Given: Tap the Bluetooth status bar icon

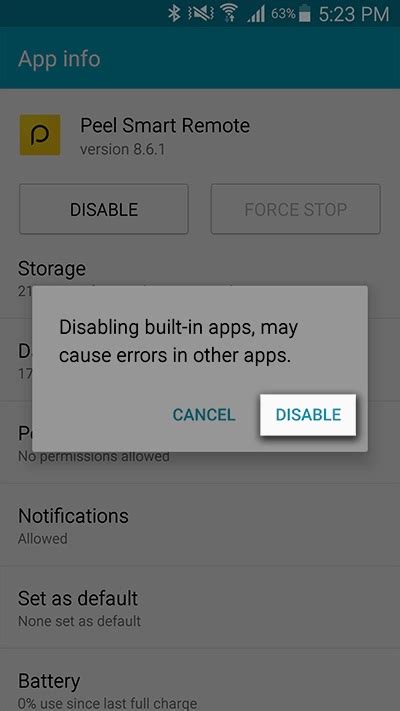Looking at the screenshot, I should point(174,14).
